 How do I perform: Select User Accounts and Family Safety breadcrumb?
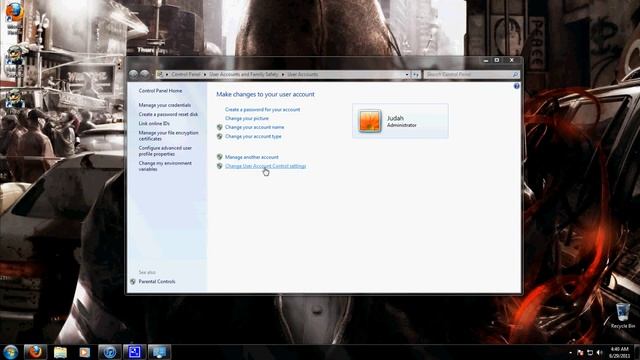click(x=244, y=74)
